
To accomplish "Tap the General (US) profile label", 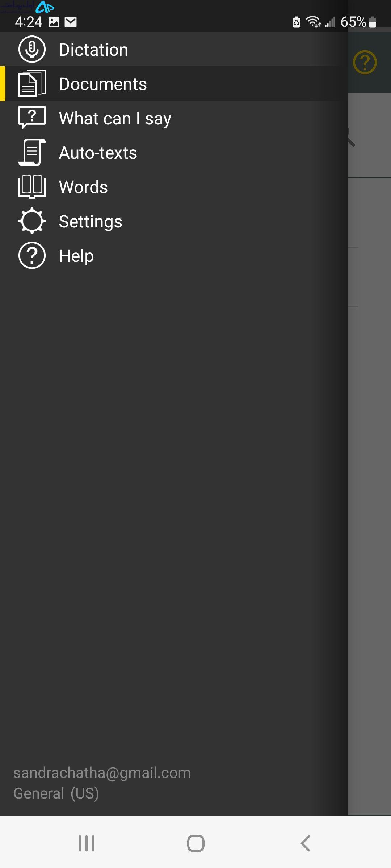I will click(56, 793).
